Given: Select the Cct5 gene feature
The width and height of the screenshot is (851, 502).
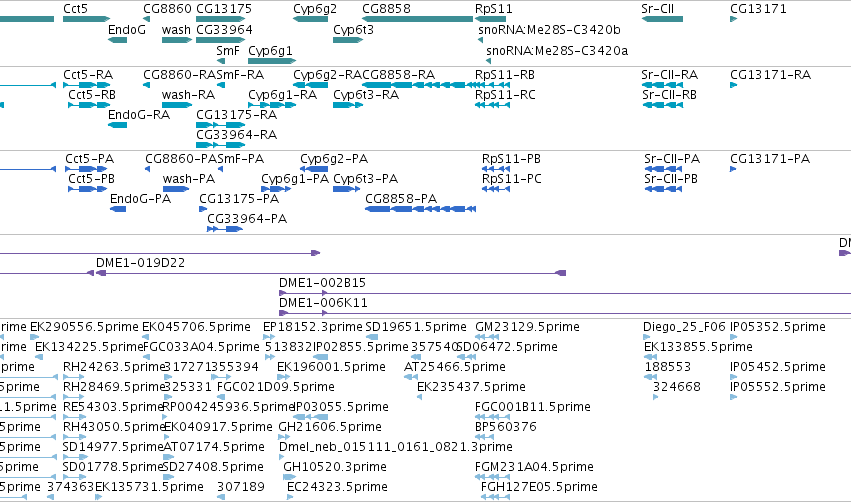Looking at the screenshot, I should [86, 19].
